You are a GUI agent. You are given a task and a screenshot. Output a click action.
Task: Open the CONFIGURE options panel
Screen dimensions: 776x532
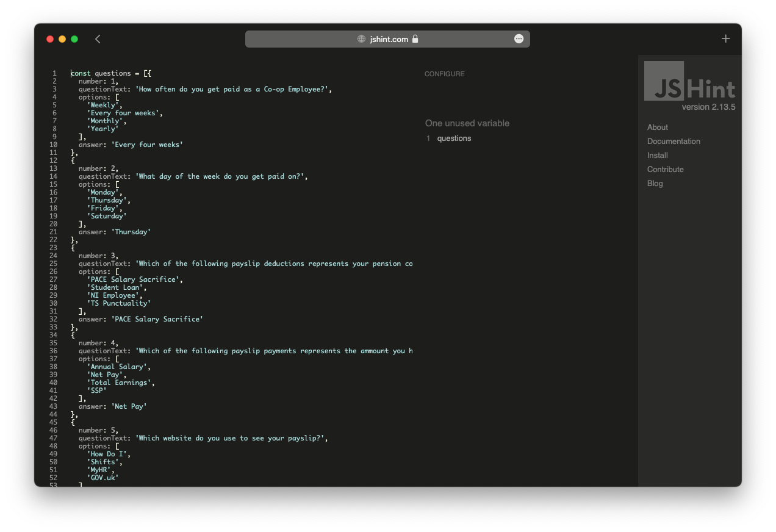444,73
